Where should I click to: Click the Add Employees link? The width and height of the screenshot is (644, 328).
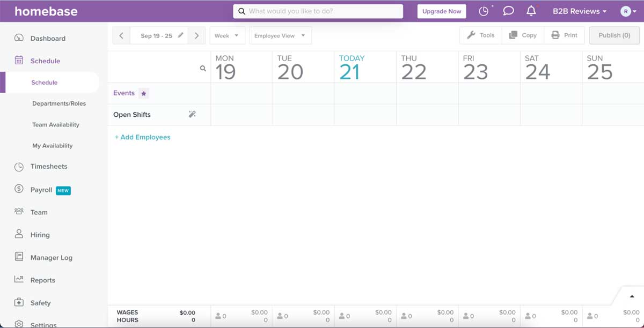tap(142, 137)
